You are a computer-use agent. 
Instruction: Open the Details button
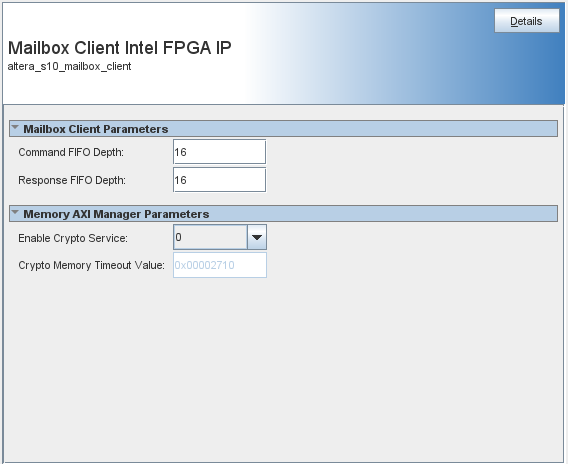(x=527, y=21)
